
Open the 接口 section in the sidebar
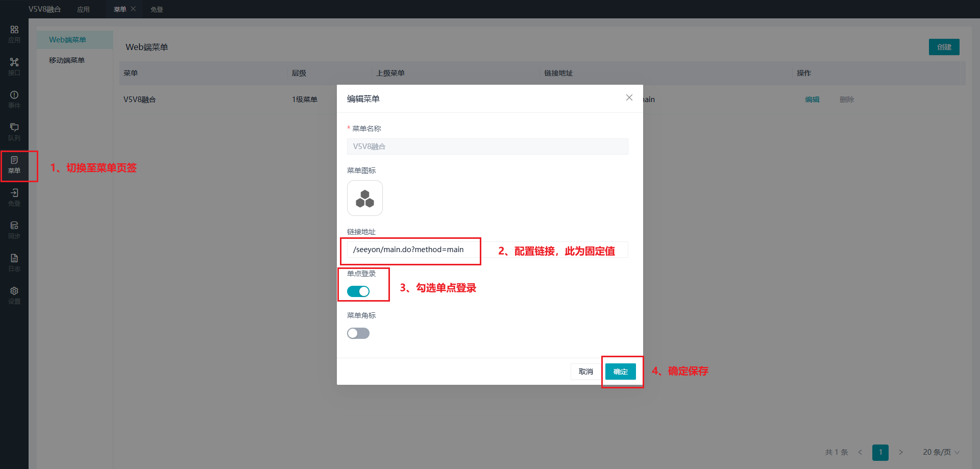pyautogui.click(x=14, y=67)
